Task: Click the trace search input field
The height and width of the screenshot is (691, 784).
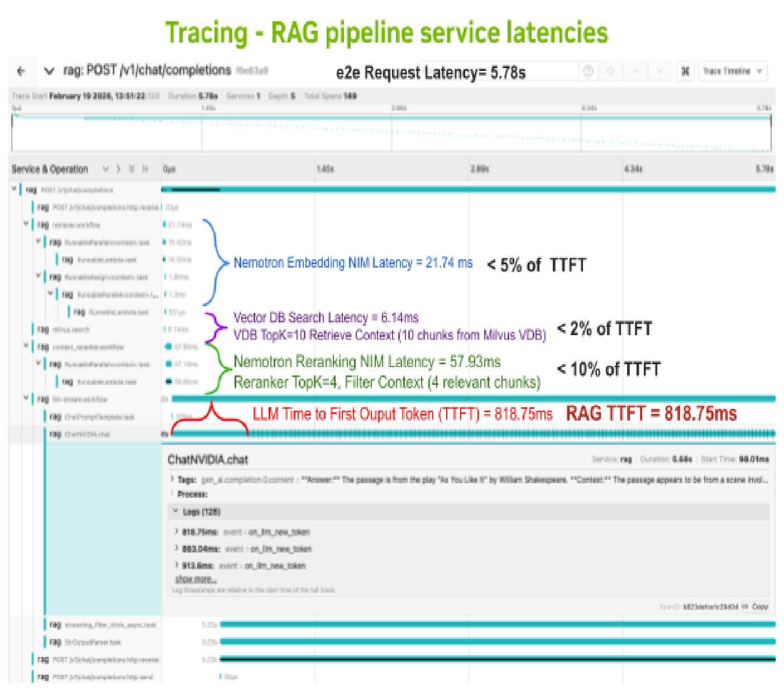Action: 497,72
